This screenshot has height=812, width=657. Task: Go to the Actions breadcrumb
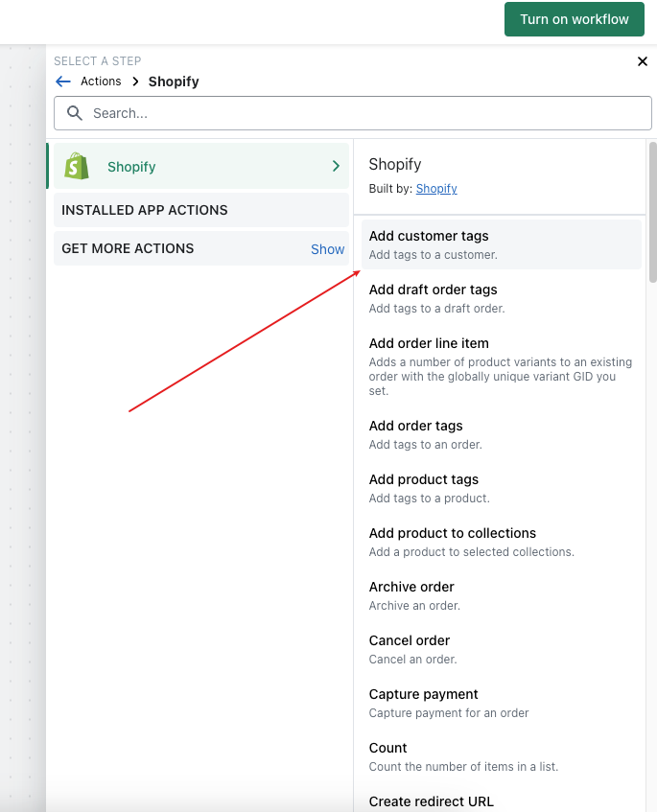click(x=101, y=81)
